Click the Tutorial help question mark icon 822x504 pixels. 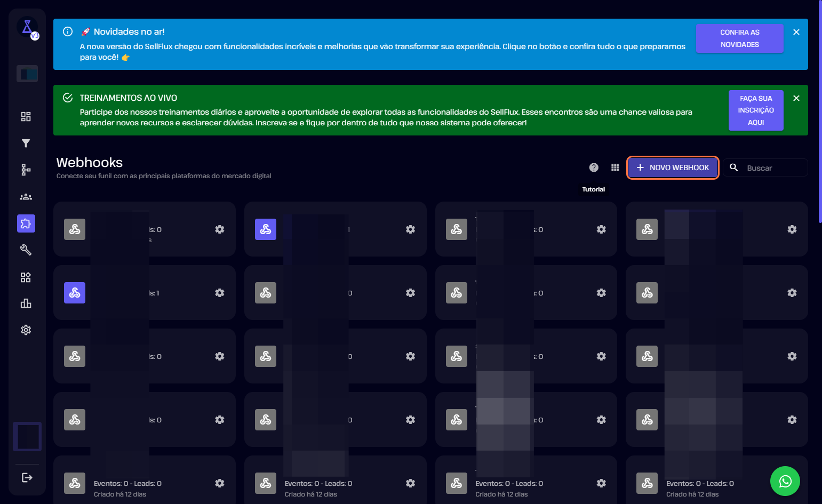click(594, 167)
